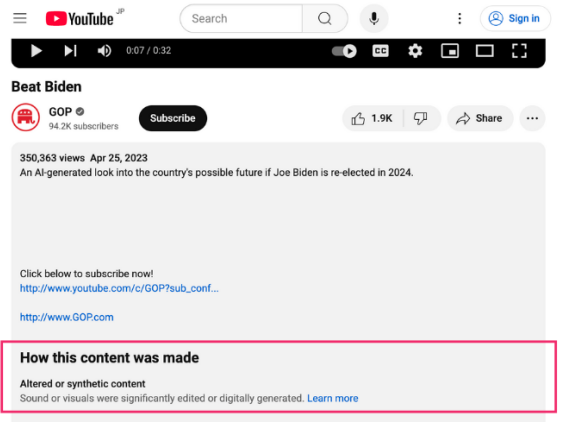The image size is (569, 422).
Task: Play the video
Action: pyautogui.click(x=36, y=51)
